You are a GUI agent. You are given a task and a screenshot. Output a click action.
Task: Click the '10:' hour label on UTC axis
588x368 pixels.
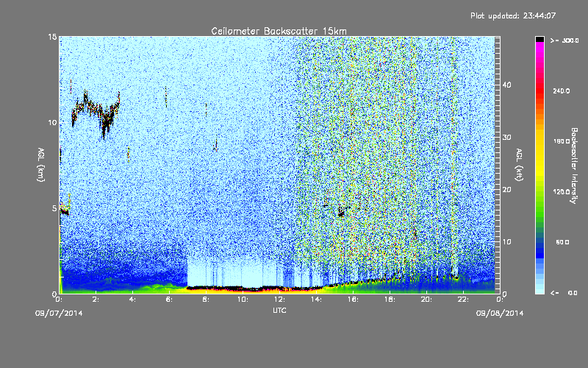click(x=243, y=300)
